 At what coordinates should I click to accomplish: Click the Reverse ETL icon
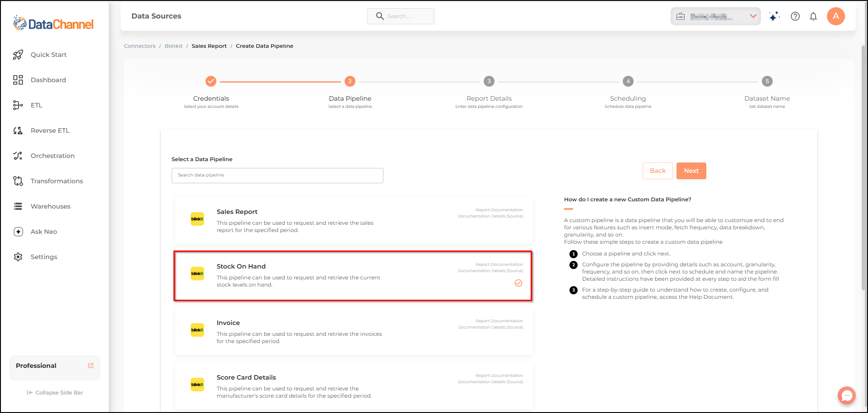[x=18, y=130]
